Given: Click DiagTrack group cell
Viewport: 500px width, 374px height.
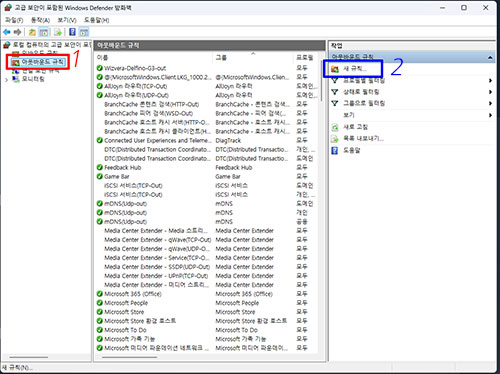Looking at the screenshot, I should [x=228, y=140].
